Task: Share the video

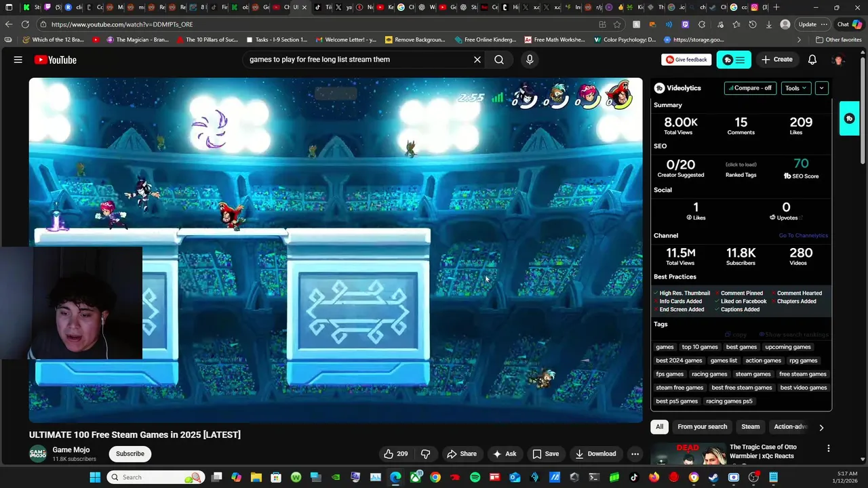Action: pyautogui.click(x=461, y=453)
